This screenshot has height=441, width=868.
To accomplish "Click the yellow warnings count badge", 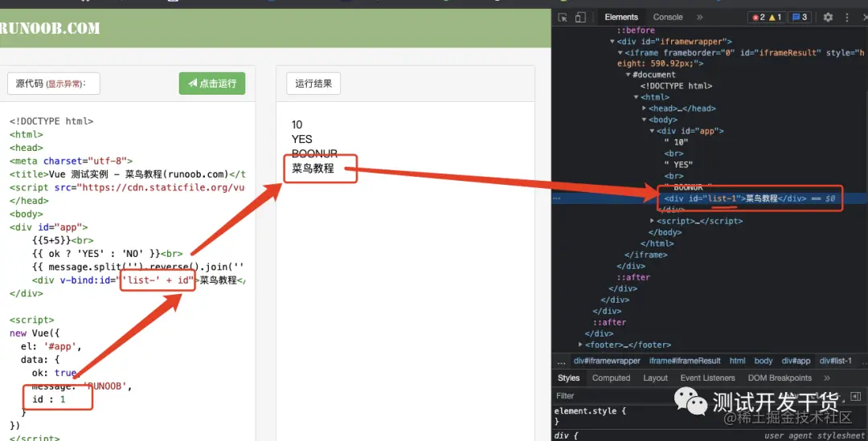I will (x=775, y=17).
